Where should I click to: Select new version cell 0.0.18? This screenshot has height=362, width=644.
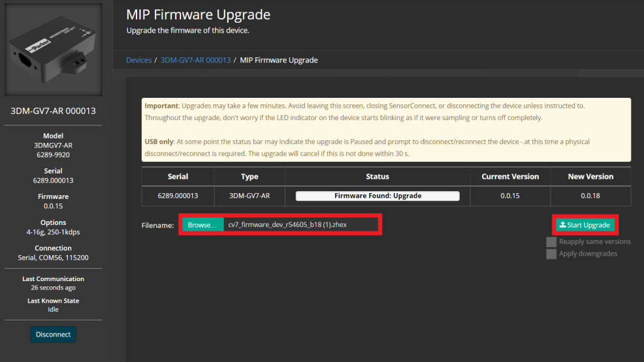click(x=590, y=196)
